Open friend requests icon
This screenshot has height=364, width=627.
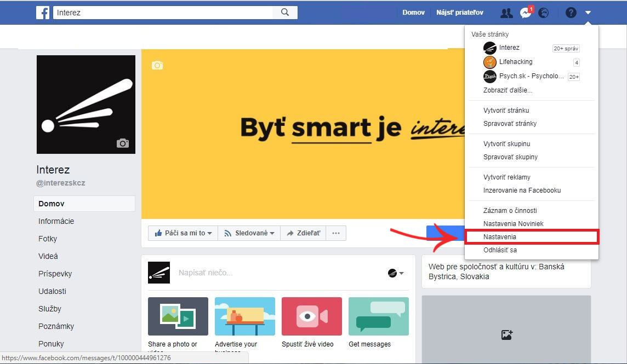[x=506, y=13]
